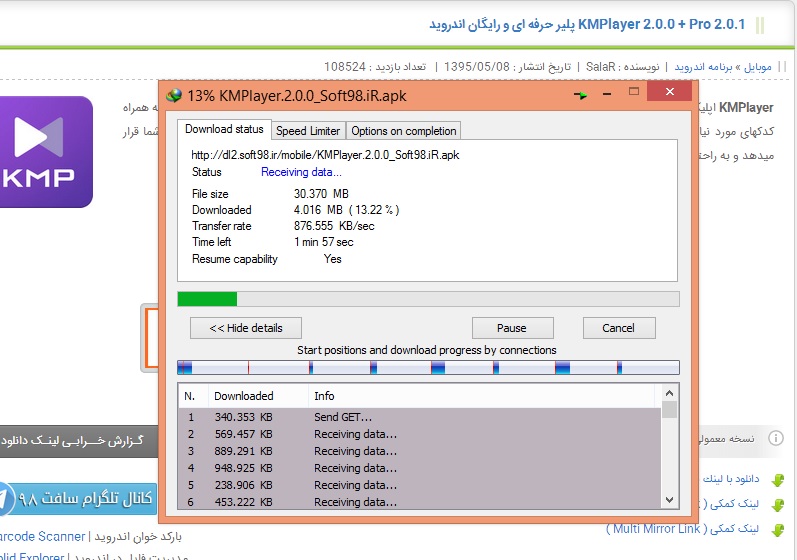Click the Downloaded column header

coord(244,396)
